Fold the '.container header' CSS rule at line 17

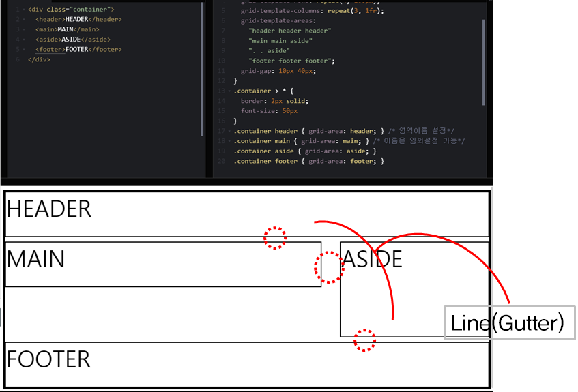[x=230, y=131]
